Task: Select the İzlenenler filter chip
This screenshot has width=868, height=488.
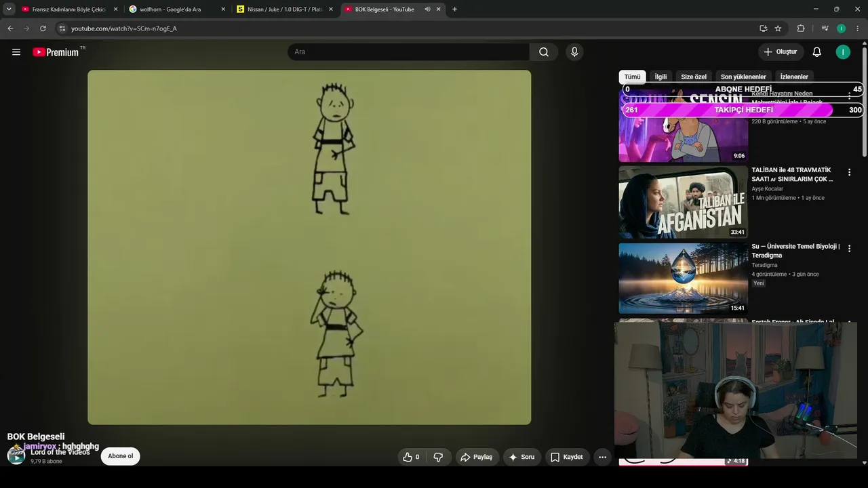Action: [x=794, y=77]
